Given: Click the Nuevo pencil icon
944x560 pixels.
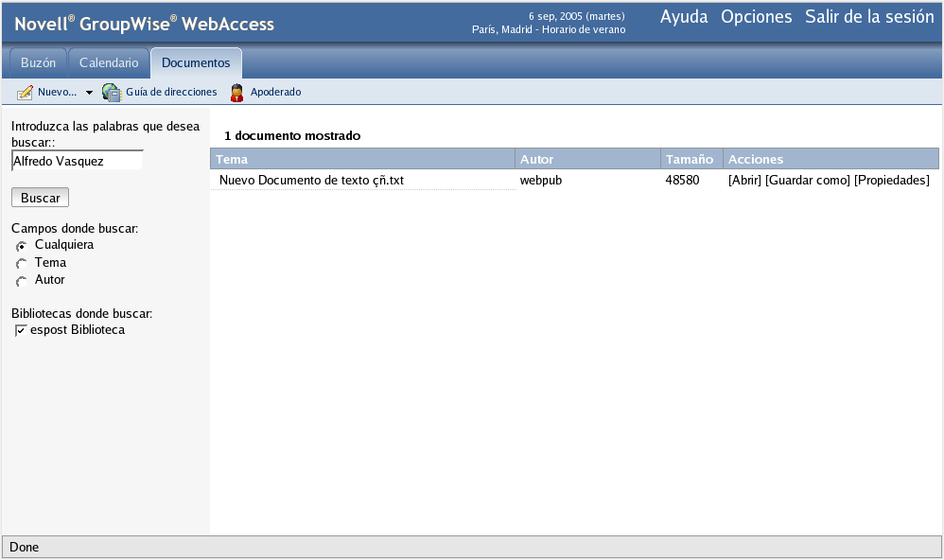Looking at the screenshot, I should tap(24, 92).
